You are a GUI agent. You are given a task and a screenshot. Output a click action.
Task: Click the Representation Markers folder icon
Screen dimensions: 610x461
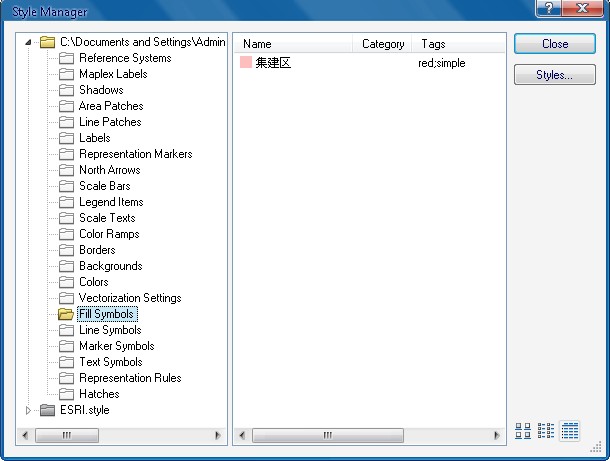tap(67, 154)
